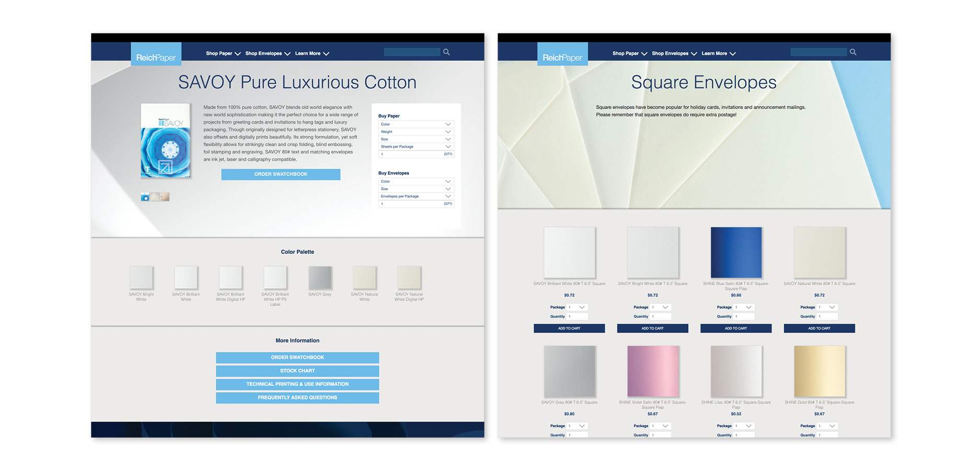
Task: Open Shop Envelopes menu on SAVOY page
Action: click(268, 53)
